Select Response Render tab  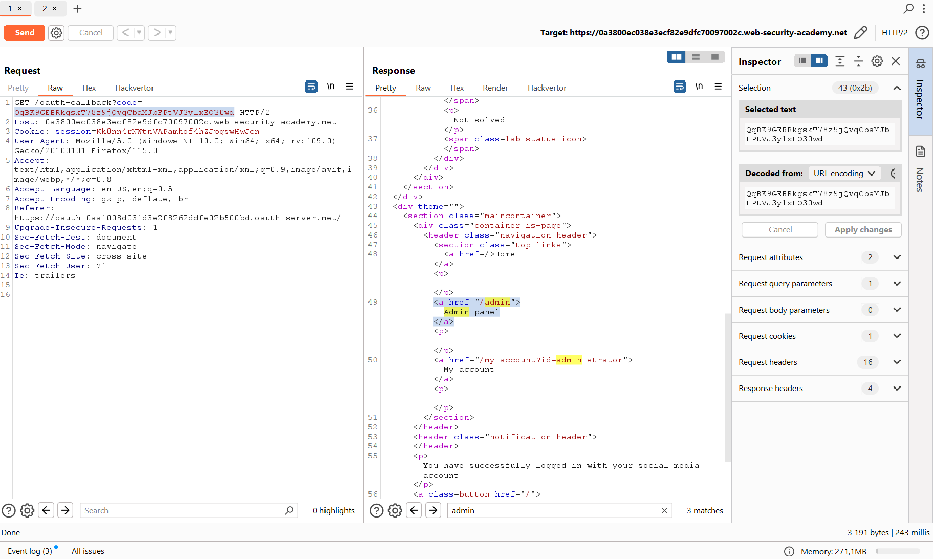(495, 88)
